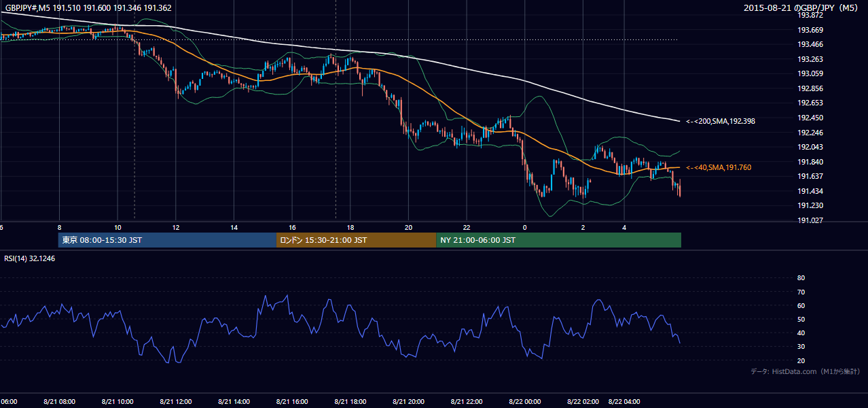Click the RSI scale value 70
This screenshot has width=868, height=408.
[801, 292]
